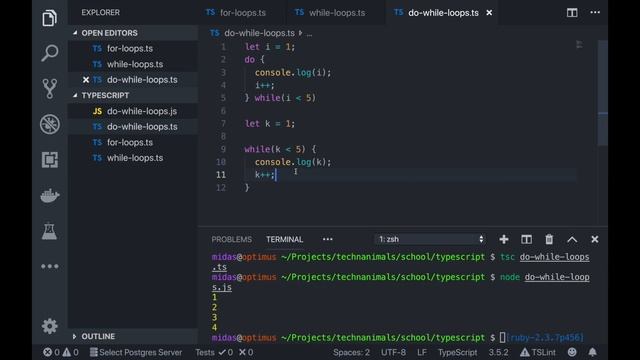Click the errors count in status bar
The width and height of the screenshot is (640, 360).
tap(51, 352)
